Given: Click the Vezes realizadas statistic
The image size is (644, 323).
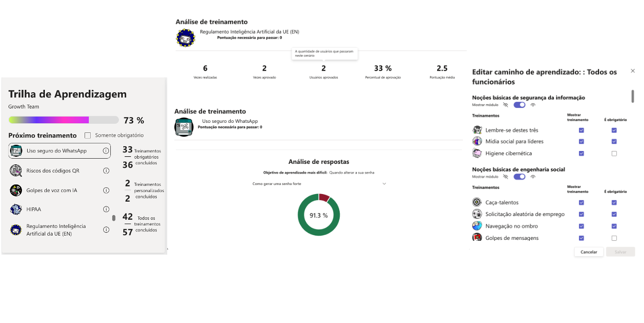Looking at the screenshot, I should [x=205, y=72].
